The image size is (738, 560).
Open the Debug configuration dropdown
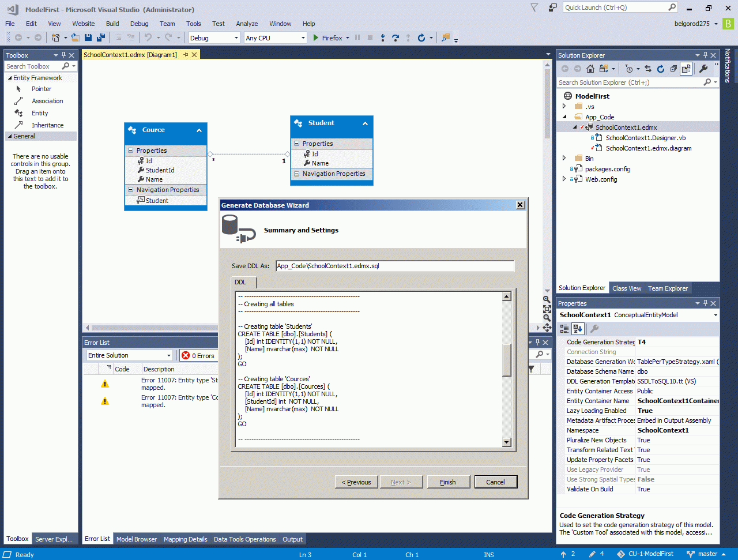coord(214,37)
